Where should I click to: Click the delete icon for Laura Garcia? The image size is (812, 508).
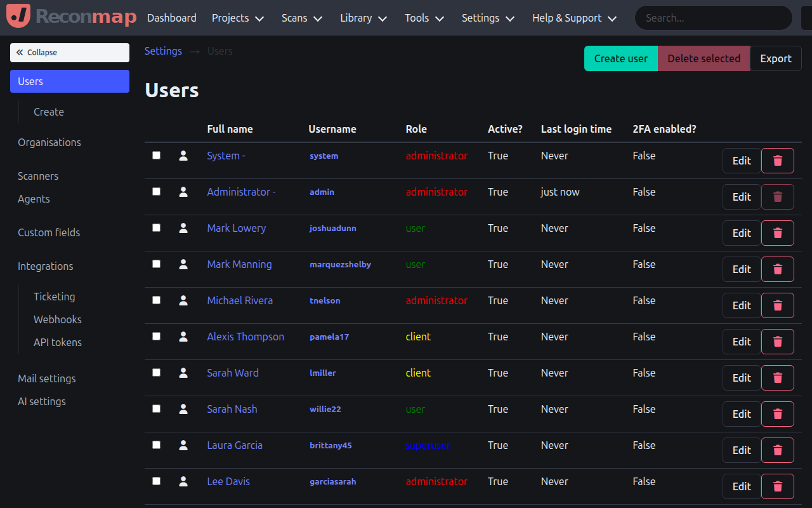point(777,450)
